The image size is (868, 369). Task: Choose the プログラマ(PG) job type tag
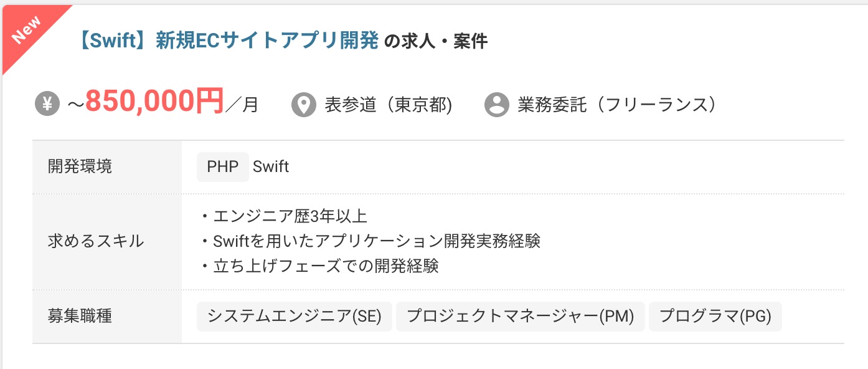point(715,317)
